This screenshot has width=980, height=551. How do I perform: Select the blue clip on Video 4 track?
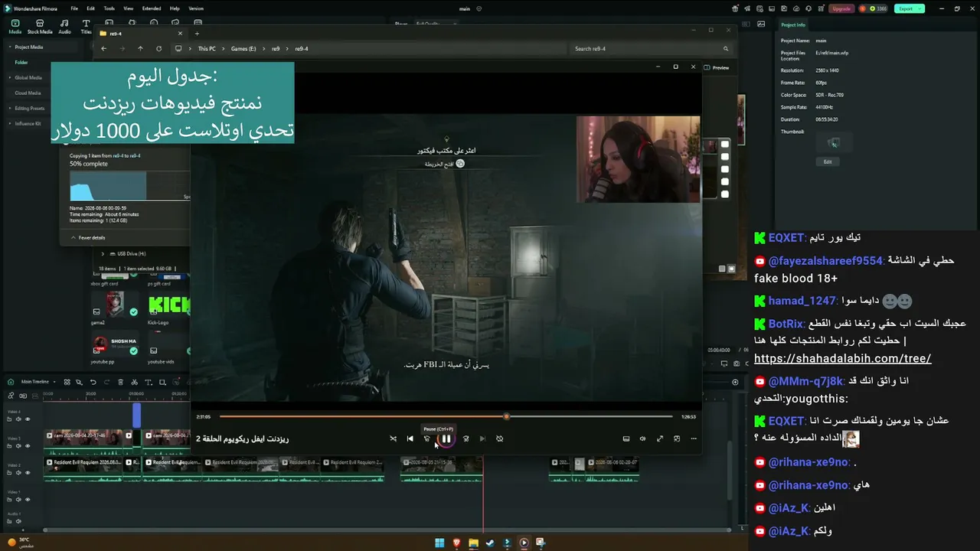(x=137, y=415)
